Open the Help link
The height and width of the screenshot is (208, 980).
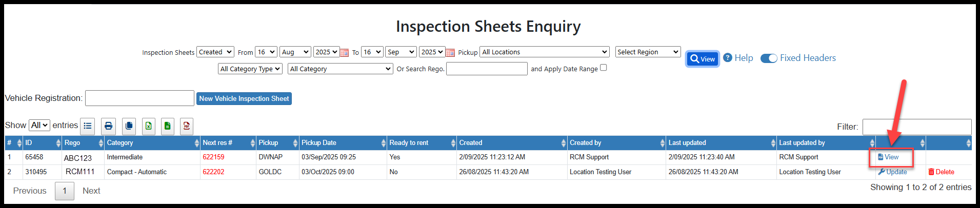click(x=738, y=58)
